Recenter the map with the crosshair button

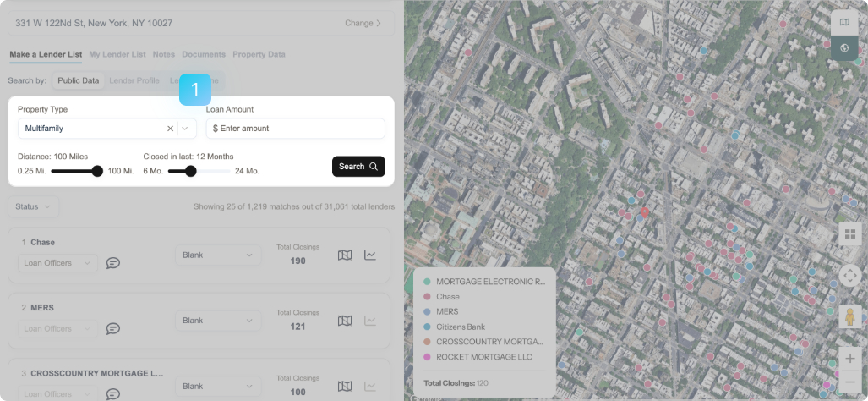point(850,276)
